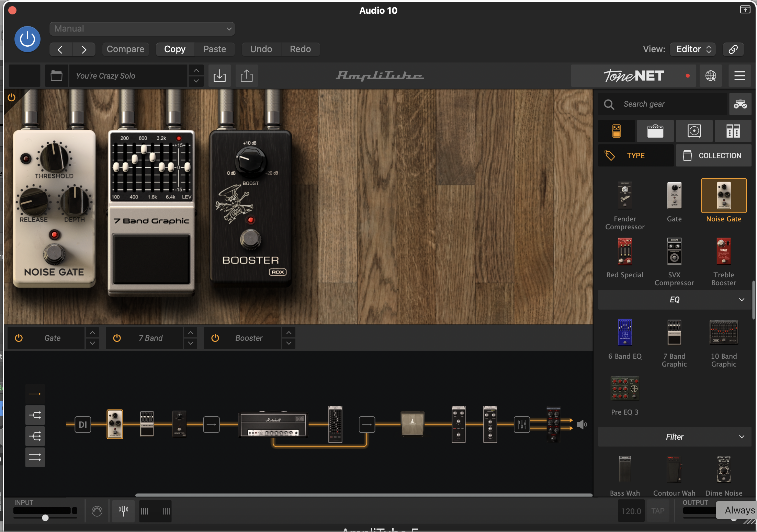Switch to the COLLECTION filter tab
Screen dimensions: 757x532
coord(714,155)
